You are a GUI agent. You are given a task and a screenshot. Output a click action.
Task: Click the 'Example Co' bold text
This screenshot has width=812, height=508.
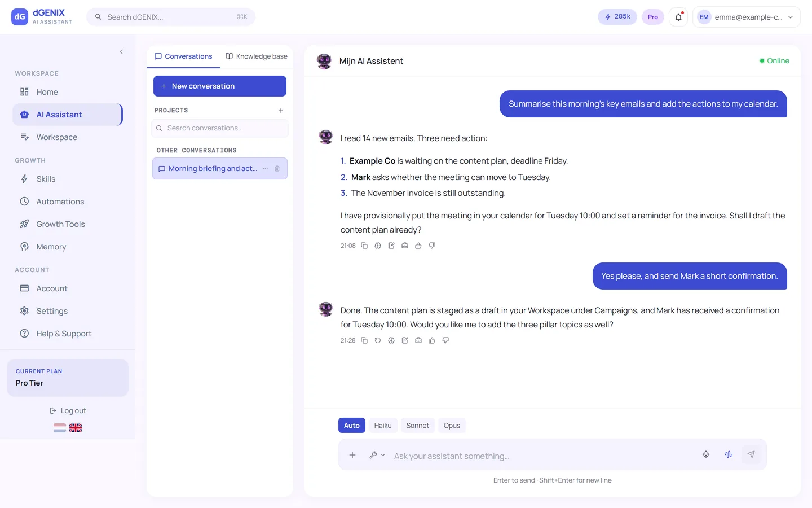coord(372,161)
